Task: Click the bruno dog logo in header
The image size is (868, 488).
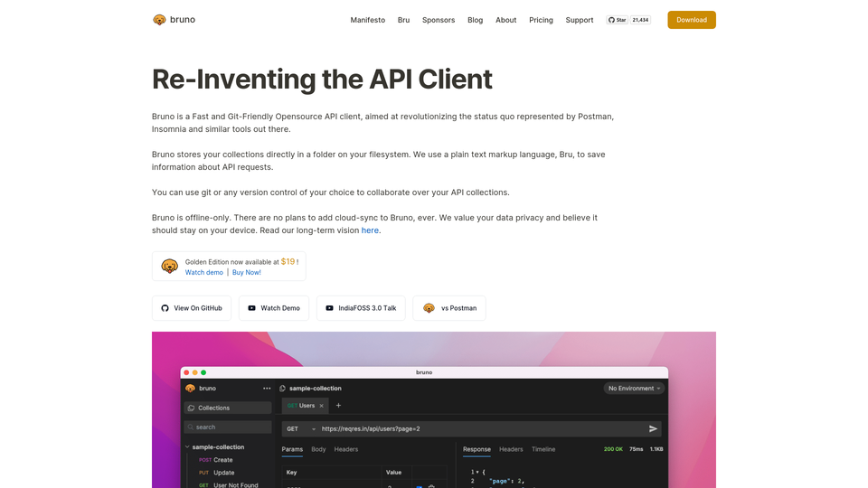Action: [159, 20]
